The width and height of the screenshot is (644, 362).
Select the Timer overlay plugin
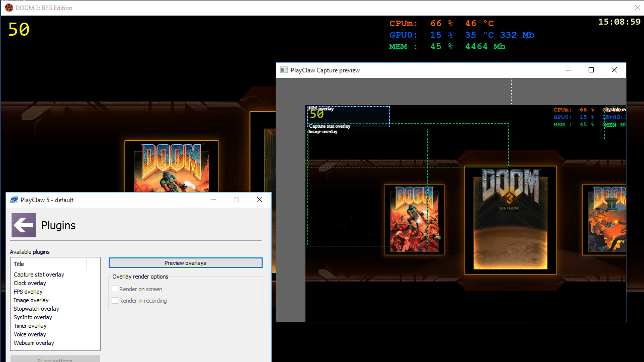coord(30,325)
